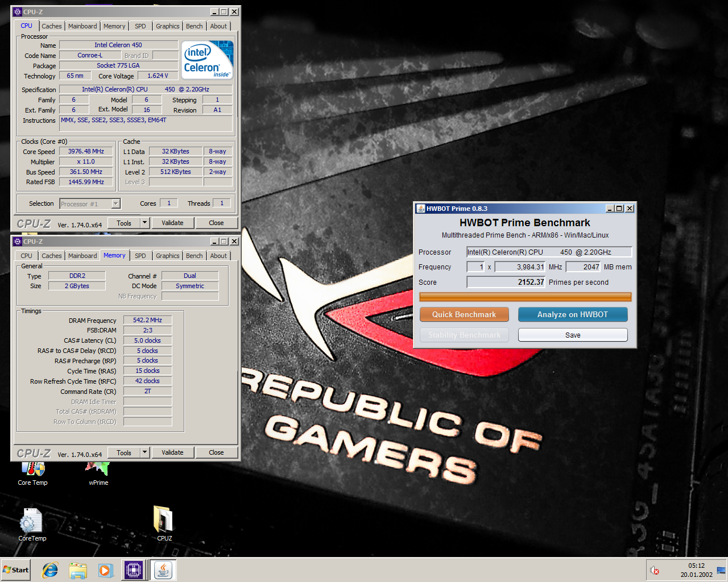Click Multiplier value x 11.0
728x582 pixels.
pos(86,161)
